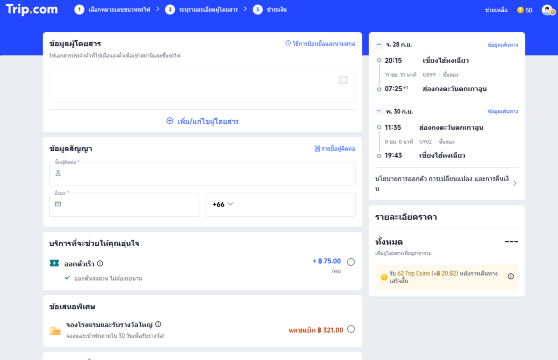This screenshot has height=360, width=558.
Task: Add or edit passengers
Action: coord(202,121)
